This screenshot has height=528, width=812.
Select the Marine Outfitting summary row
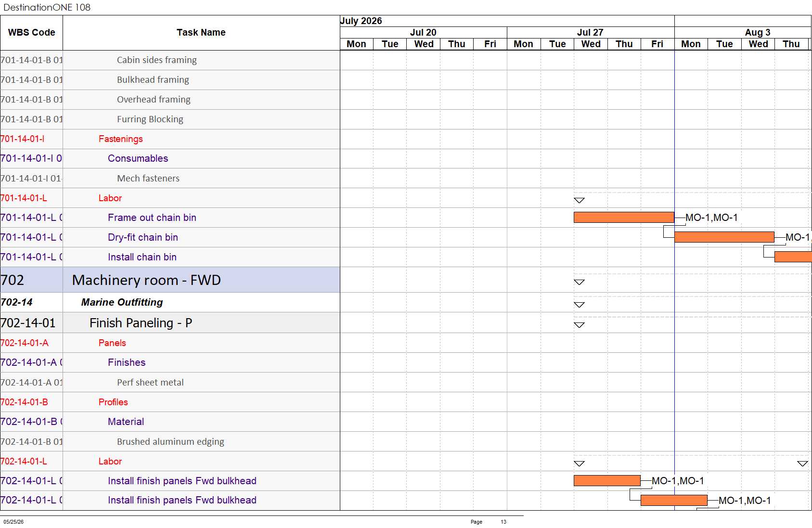(x=170, y=302)
